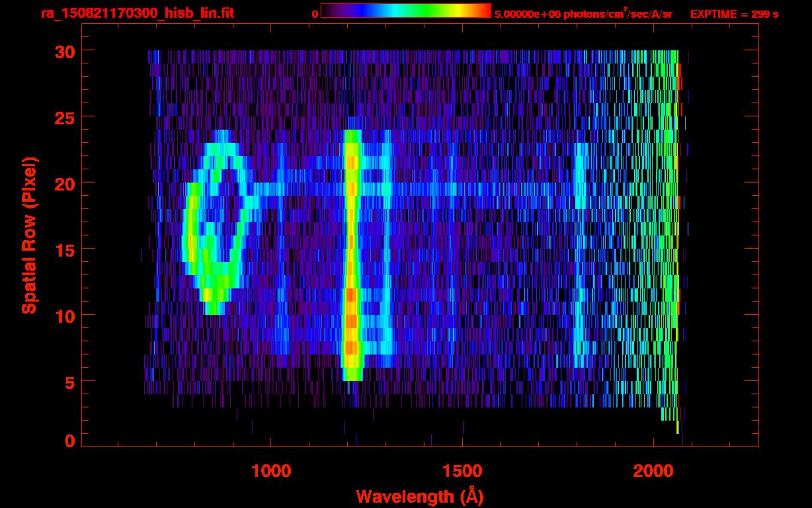Screen dimensions: 812x508
Task: Click the color bar maximum value 5.00000e+06
Action: click(526, 14)
